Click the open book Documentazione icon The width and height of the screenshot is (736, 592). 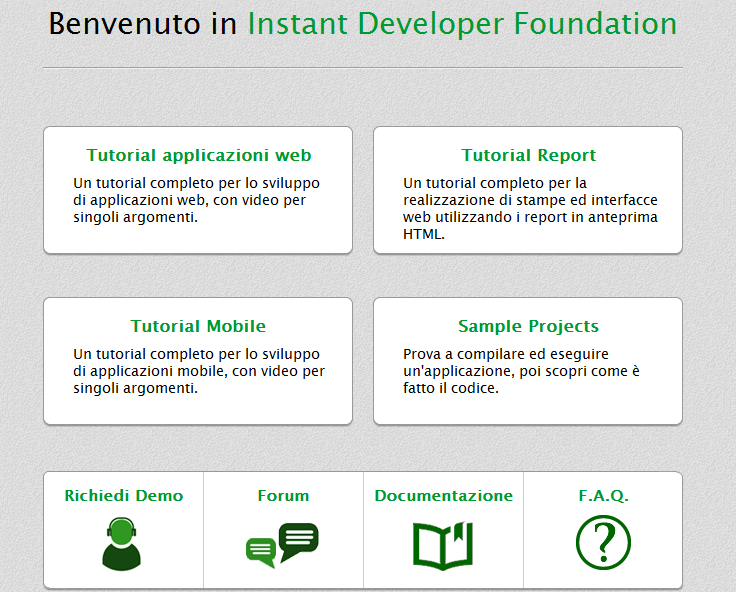tap(443, 546)
